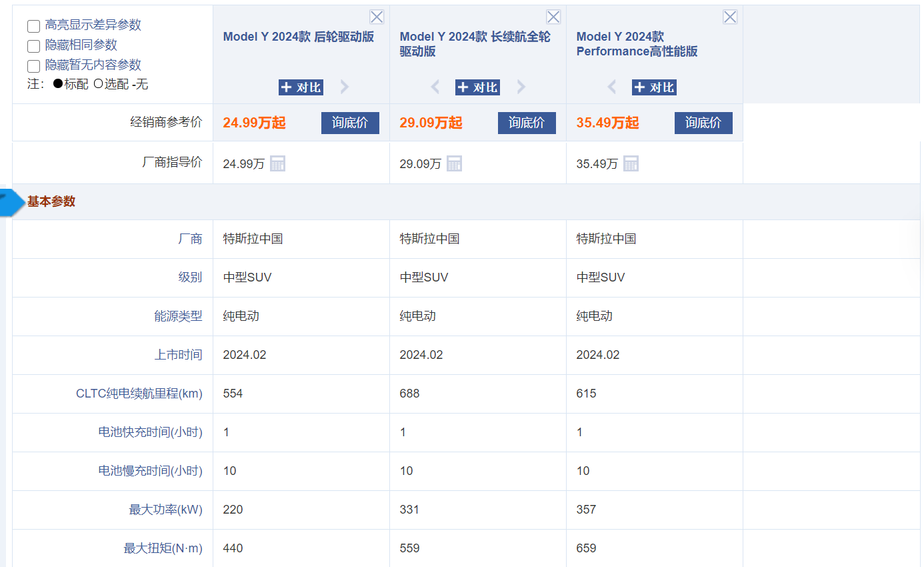
Task: Click the blue side tab beside 基本参数
Action: point(12,203)
